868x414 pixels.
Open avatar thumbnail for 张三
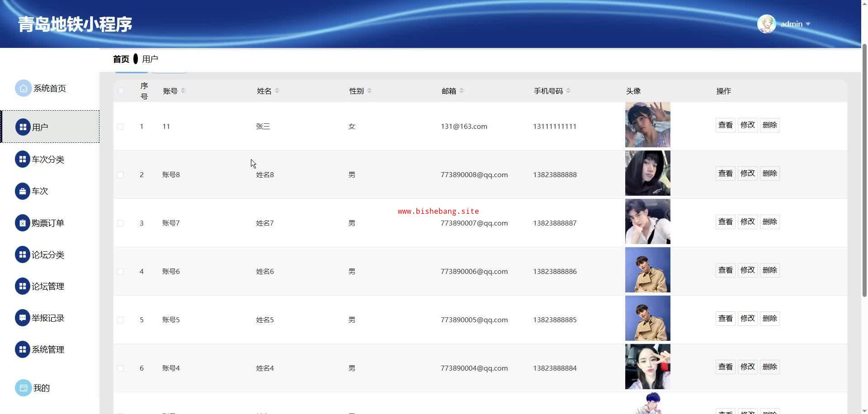pyautogui.click(x=648, y=125)
